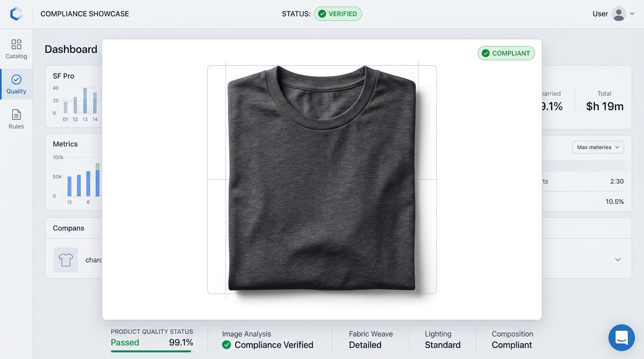Image resolution: width=644 pixels, height=359 pixels.
Task: Open the Catalog sidebar section
Action: 16,49
